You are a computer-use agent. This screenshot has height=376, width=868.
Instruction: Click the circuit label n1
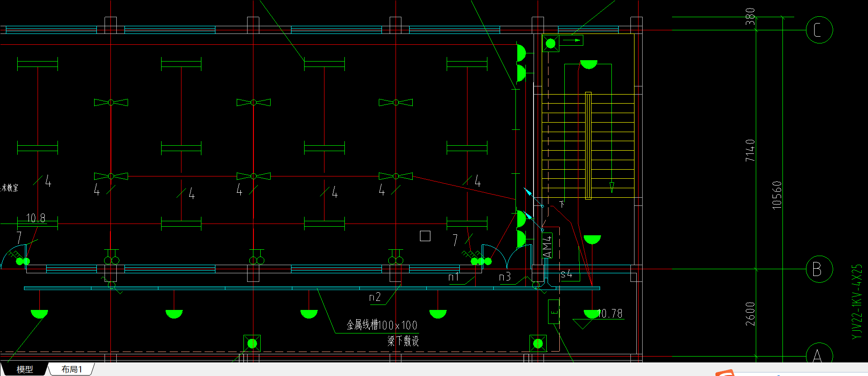coord(453,277)
